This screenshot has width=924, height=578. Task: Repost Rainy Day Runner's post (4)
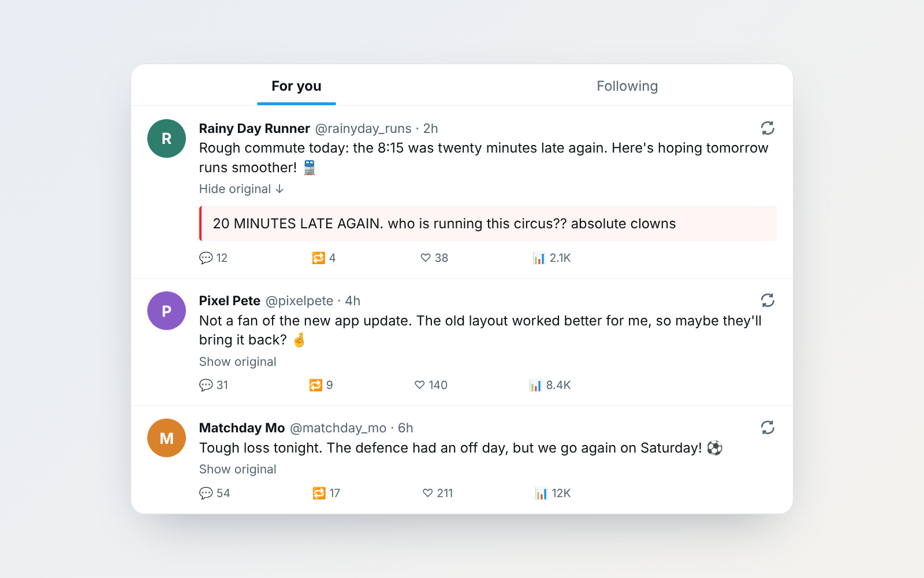[324, 258]
